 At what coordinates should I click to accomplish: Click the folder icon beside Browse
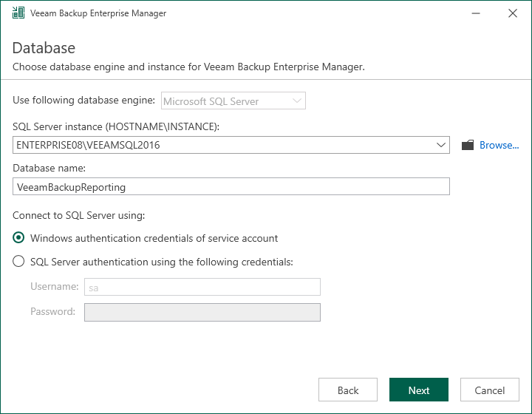[467, 146]
